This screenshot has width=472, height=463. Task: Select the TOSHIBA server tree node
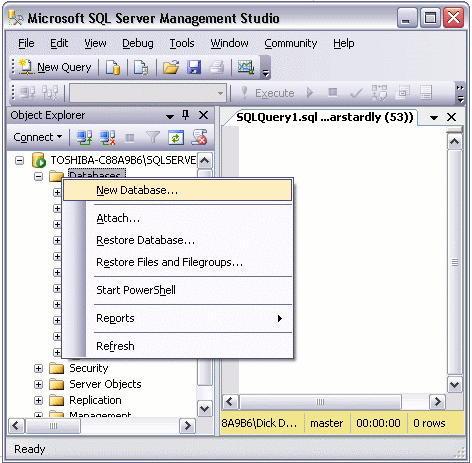pos(123,160)
